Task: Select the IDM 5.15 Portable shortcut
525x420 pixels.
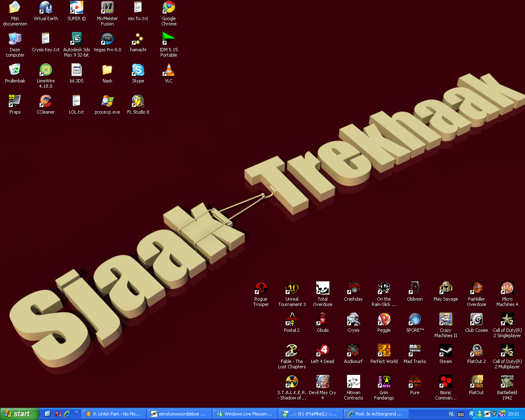Action: click(169, 39)
